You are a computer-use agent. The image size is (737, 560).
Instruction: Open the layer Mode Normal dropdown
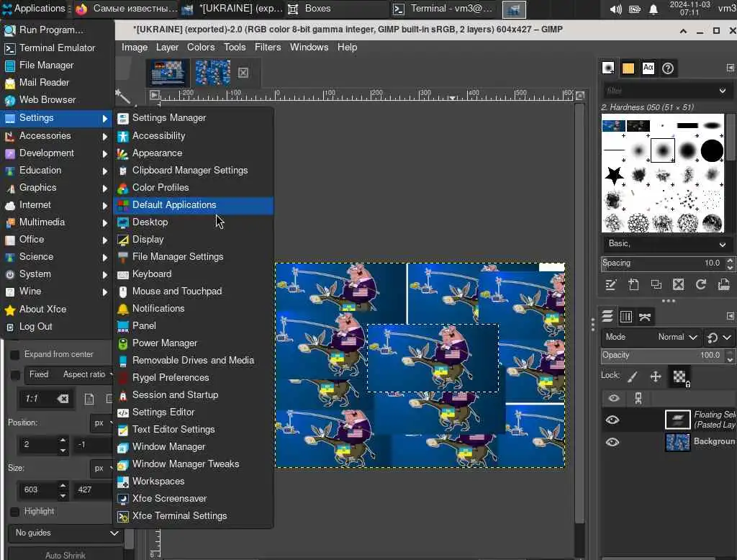click(651, 337)
